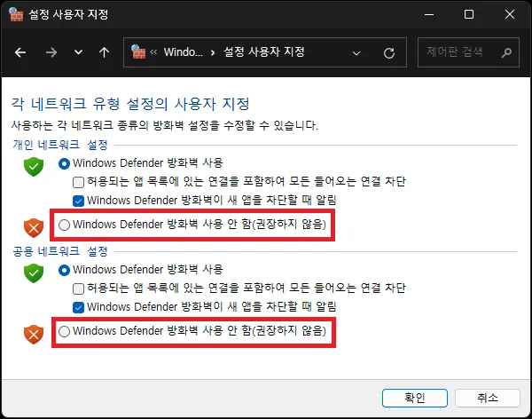Screen dimensions: 532x419
Task: Open the Windo... breadcrumb in address bar
Action: (x=184, y=52)
